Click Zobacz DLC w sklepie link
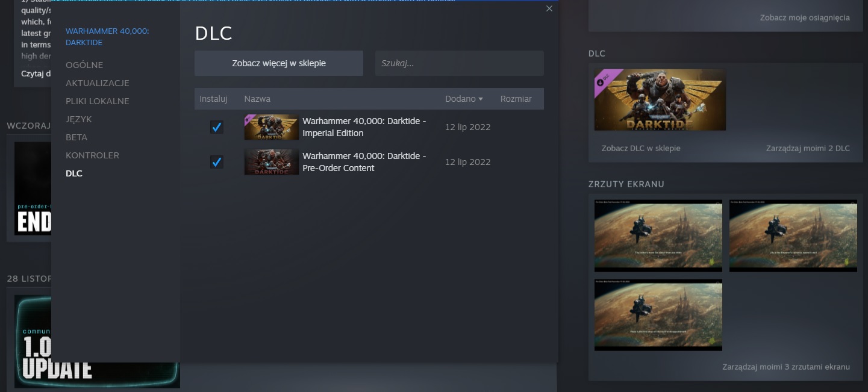This screenshot has width=868, height=392. coord(641,148)
